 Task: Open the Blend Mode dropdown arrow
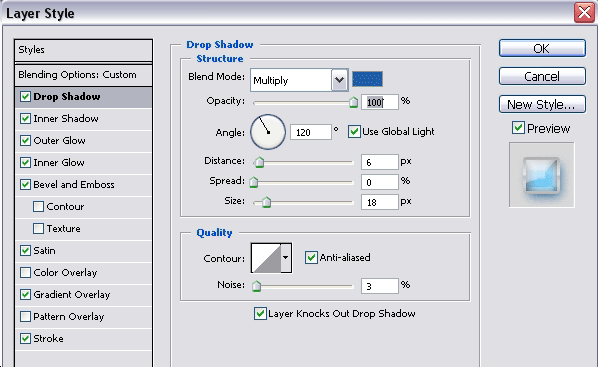339,80
